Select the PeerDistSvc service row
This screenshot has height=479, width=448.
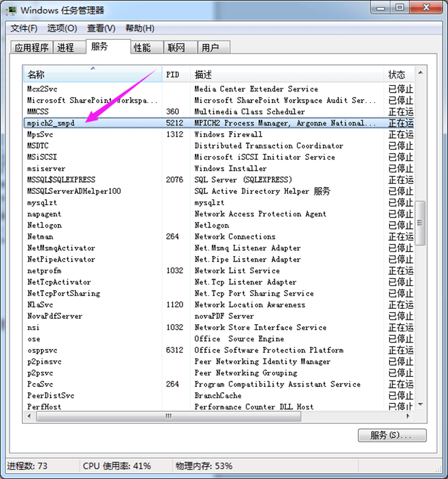coord(219,396)
